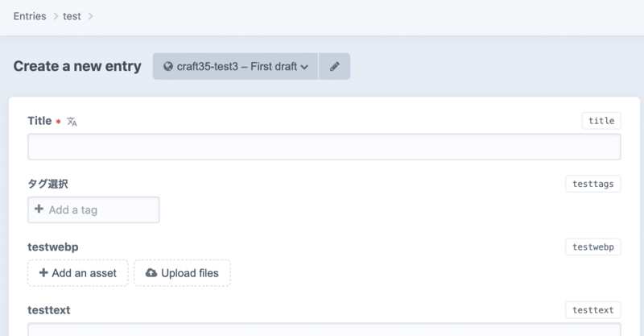Copy the title field handle
Image resolution: width=644 pixels, height=336 pixels.
[x=601, y=121]
